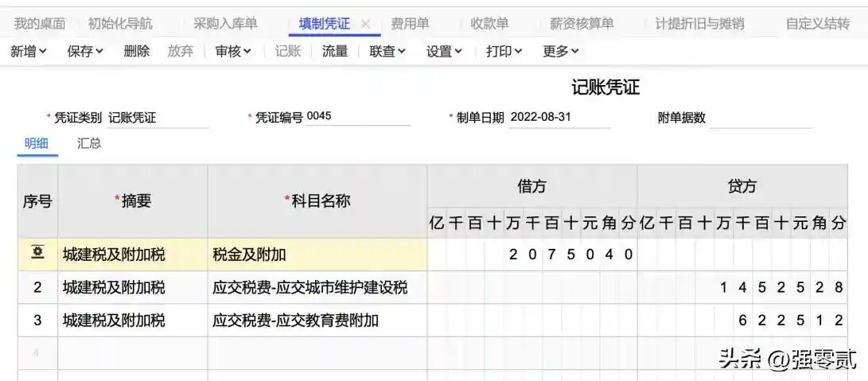Click the 凭证编号 input field
Viewport: 868px width, 381px height.
[x=357, y=117]
